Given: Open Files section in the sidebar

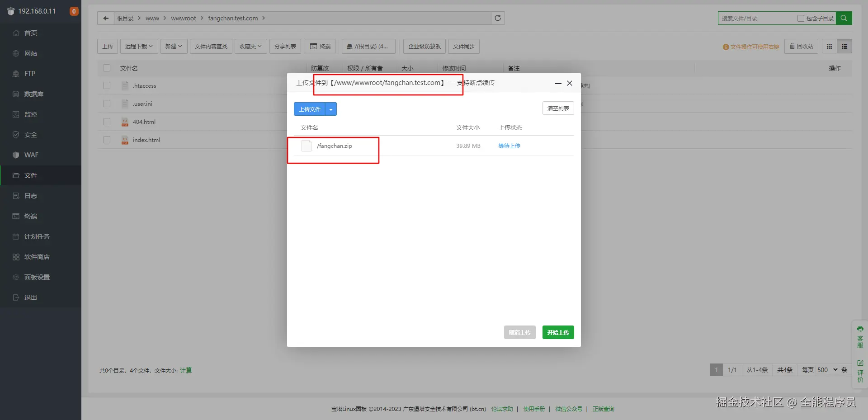Looking at the screenshot, I should tap(41, 175).
